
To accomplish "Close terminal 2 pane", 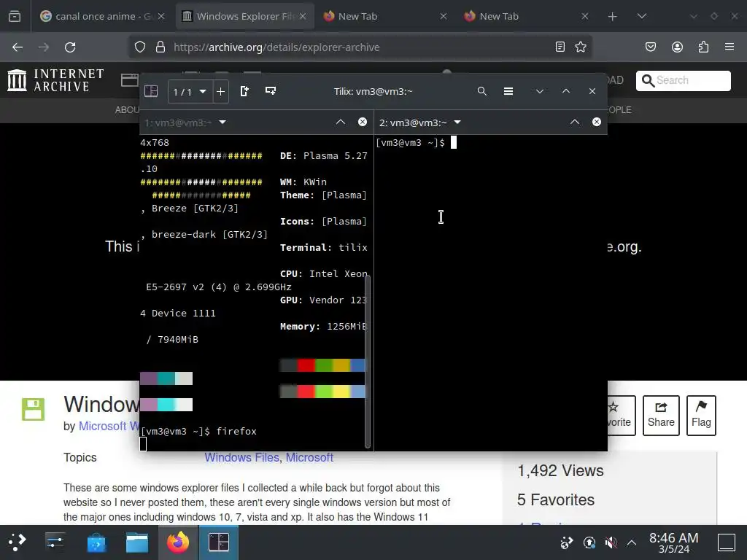I will pos(597,122).
